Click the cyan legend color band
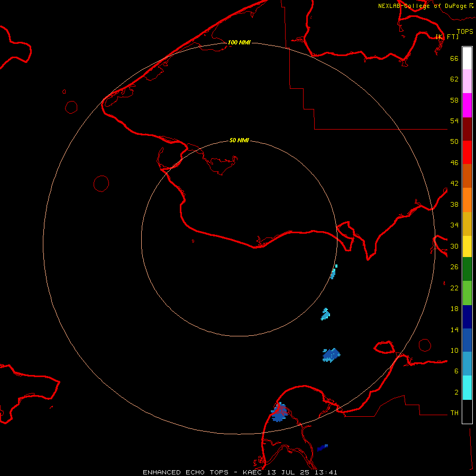This screenshot has width=476, height=476. [x=467, y=388]
